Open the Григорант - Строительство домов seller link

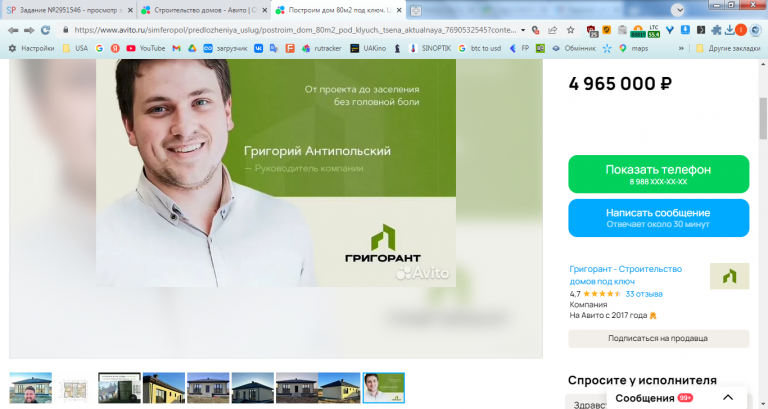[625, 275]
